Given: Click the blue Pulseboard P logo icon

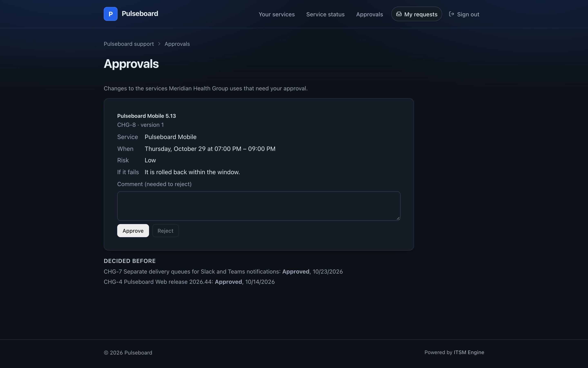Looking at the screenshot, I should [x=110, y=14].
